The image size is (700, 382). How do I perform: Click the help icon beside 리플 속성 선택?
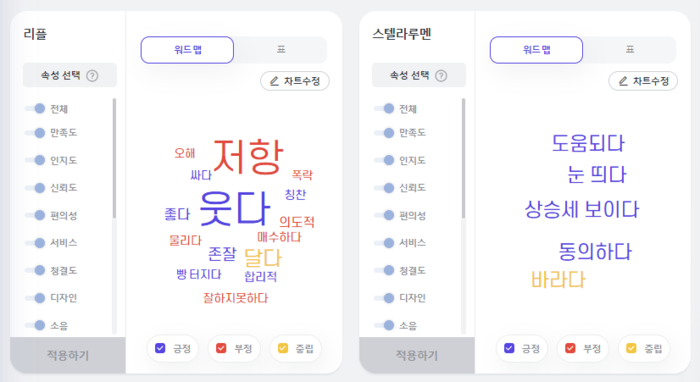[x=92, y=76]
